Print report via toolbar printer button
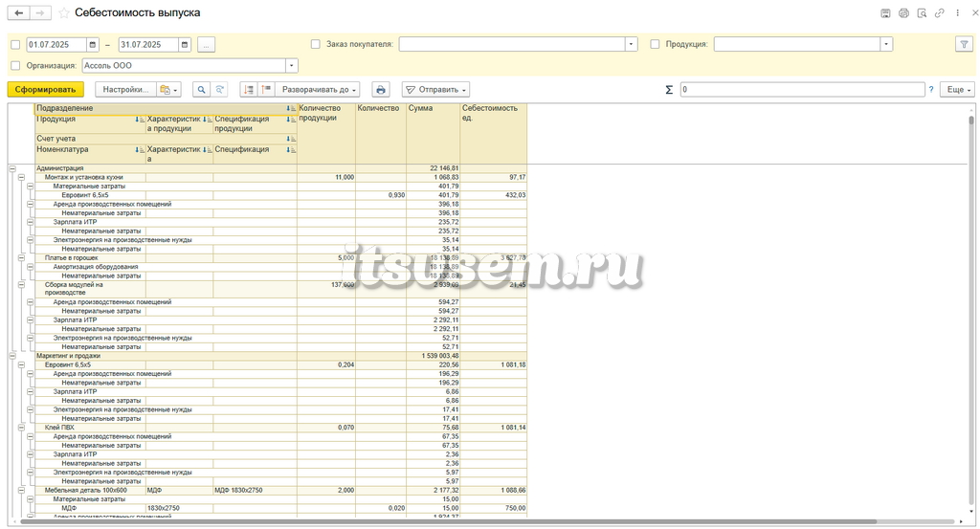Viewport: 980px width, 529px height. click(x=381, y=90)
